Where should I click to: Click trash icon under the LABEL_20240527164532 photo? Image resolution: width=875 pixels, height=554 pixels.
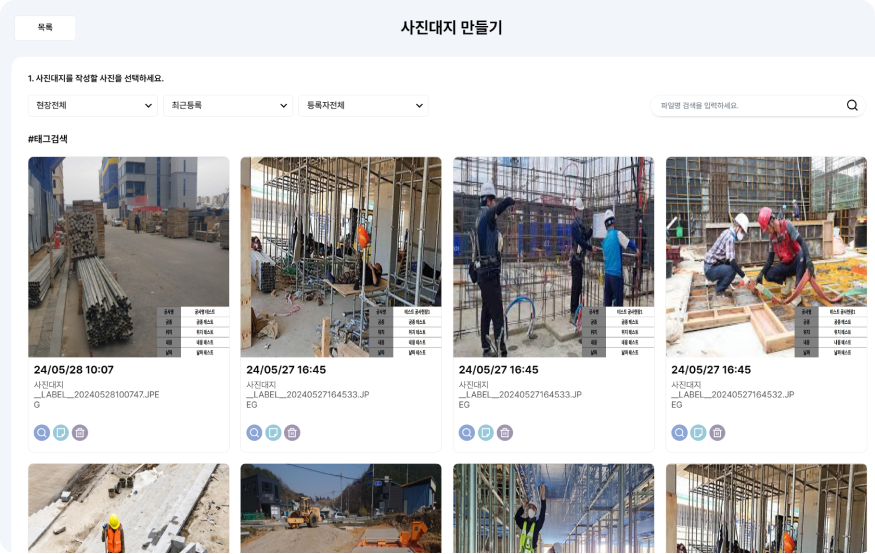(718, 432)
